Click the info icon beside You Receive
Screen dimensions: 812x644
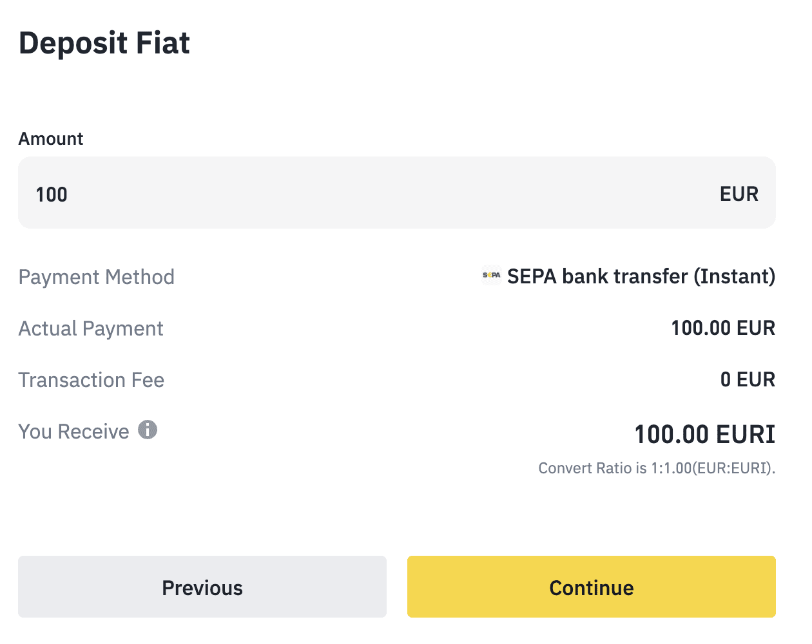tap(148, 430)
